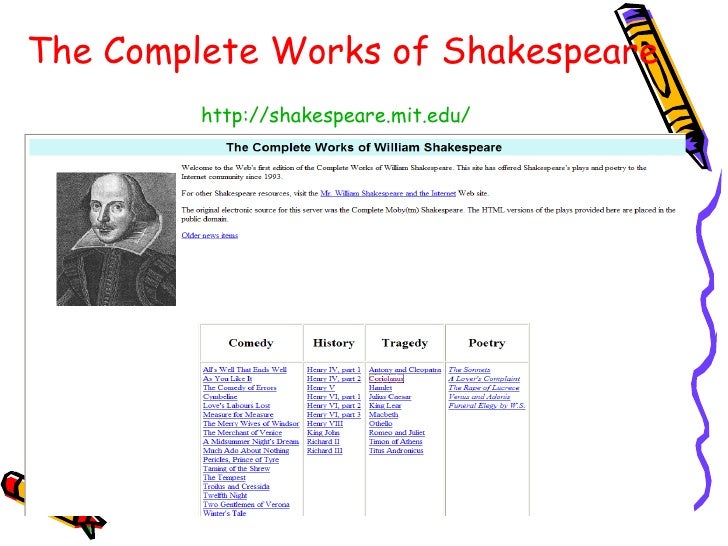
Task: Open Henry IV, part 1
Action: click(x=334, y=370)
